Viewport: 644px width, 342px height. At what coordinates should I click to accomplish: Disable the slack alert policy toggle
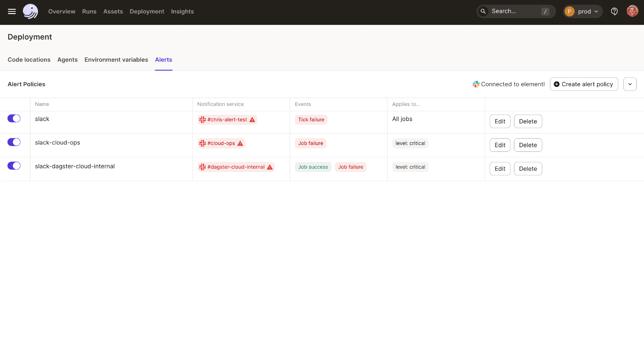(14, 118)
